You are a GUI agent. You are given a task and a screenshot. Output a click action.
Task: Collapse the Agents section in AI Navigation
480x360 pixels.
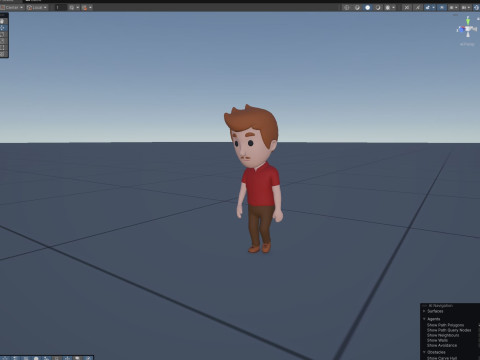(x=424, y=319)
